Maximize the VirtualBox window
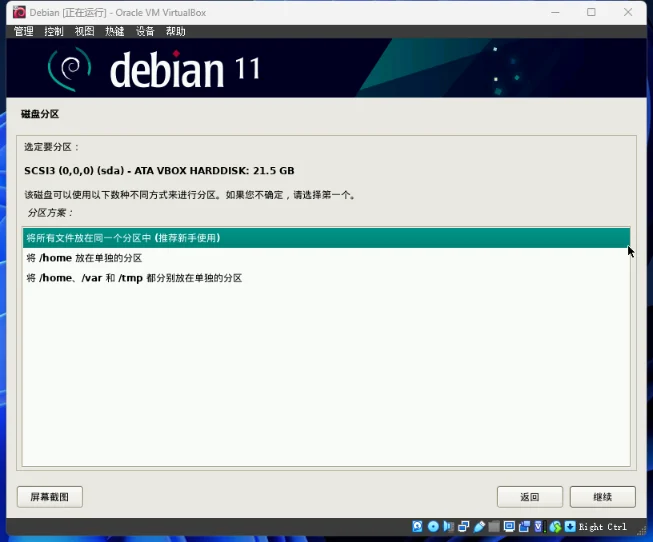This screenshot has height=542, width=653. (x=591, y=12)
